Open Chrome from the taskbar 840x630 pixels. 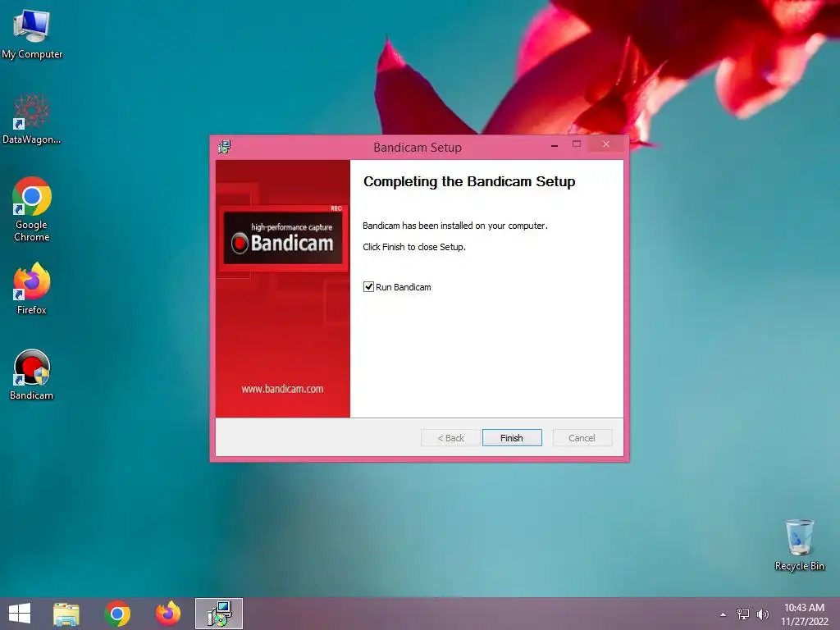coord(117,614)
